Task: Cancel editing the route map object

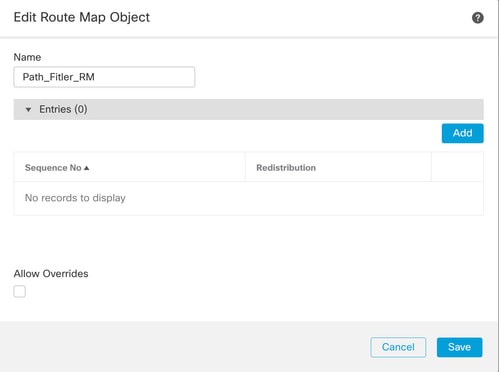Action: [x=398, y=347]
